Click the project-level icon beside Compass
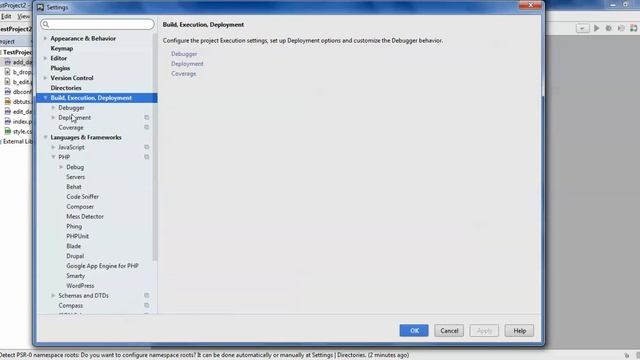This screenshot has height=360, width=640. tap(147, 305)
